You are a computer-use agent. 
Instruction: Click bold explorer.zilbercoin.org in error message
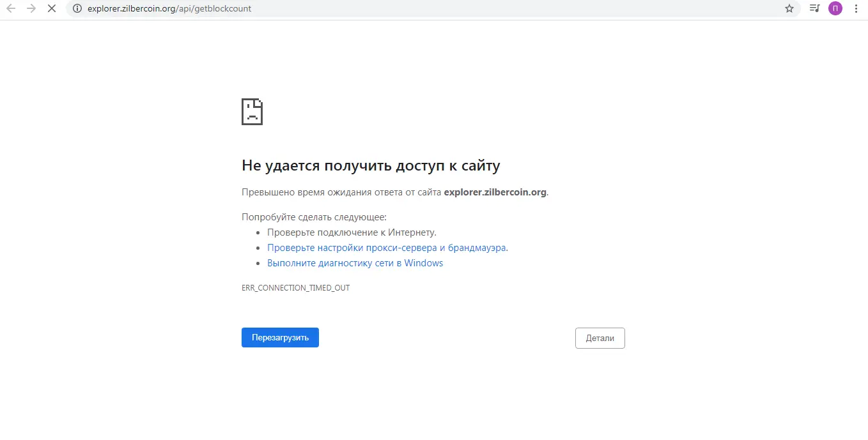click(x=495, y=192)
